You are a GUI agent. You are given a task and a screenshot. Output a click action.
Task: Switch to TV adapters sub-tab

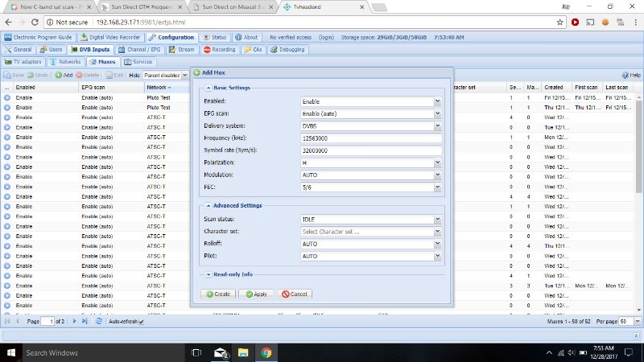click(23, 62)
